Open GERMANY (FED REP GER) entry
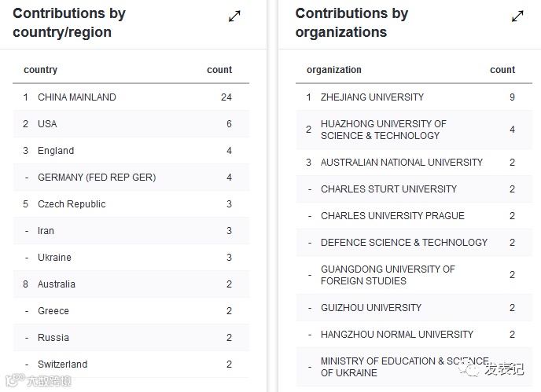 (x=97, y=178)
